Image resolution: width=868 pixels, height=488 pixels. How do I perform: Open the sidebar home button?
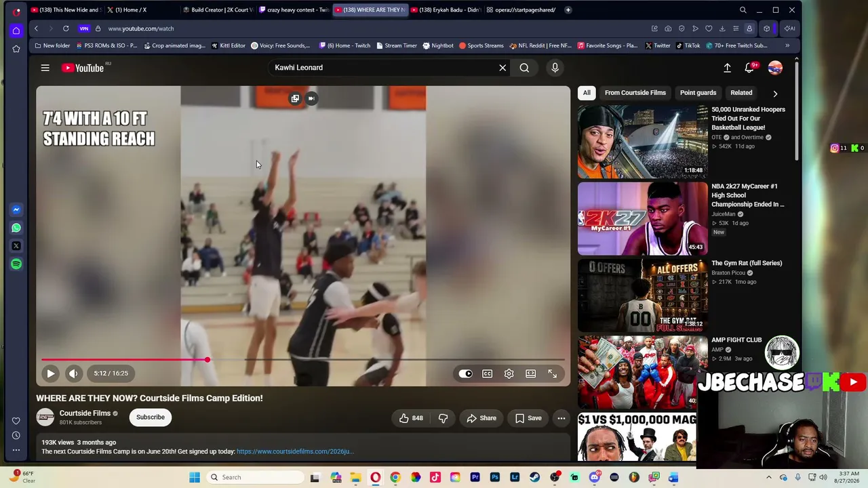[16, 30]
